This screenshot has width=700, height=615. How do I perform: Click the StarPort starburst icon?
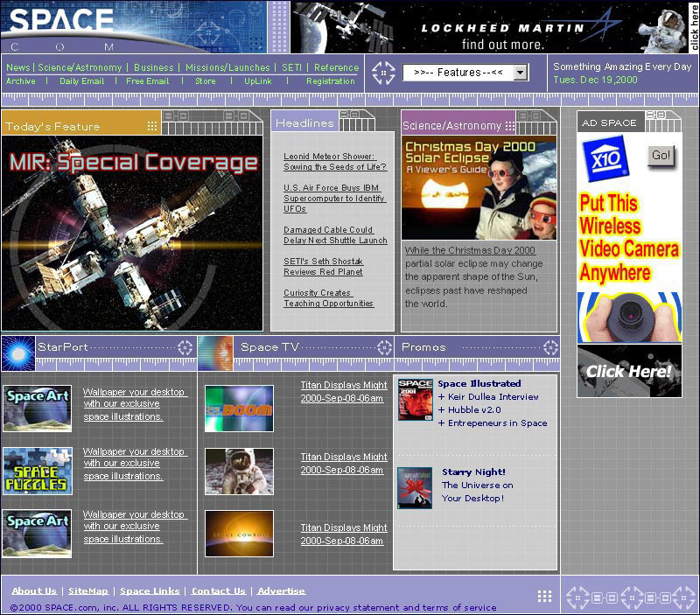tap(18, 353)
